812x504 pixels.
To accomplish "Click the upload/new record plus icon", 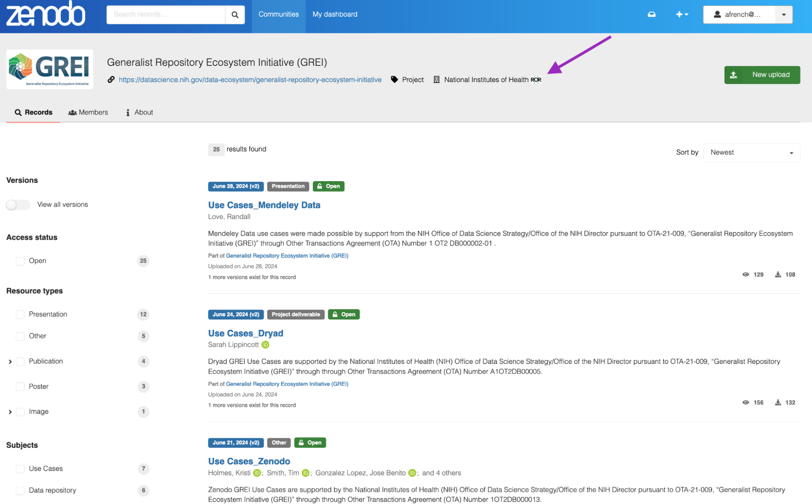I will click(x=680, y=15).
